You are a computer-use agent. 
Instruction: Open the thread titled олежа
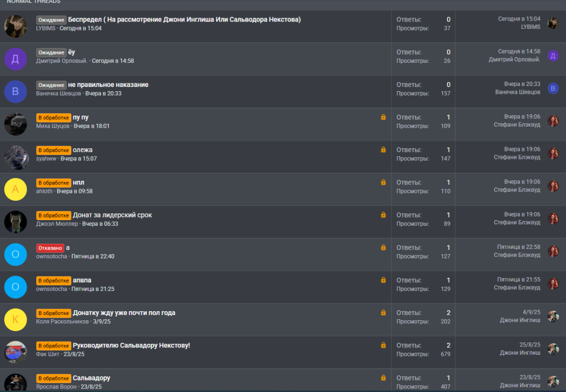(83, 150)
